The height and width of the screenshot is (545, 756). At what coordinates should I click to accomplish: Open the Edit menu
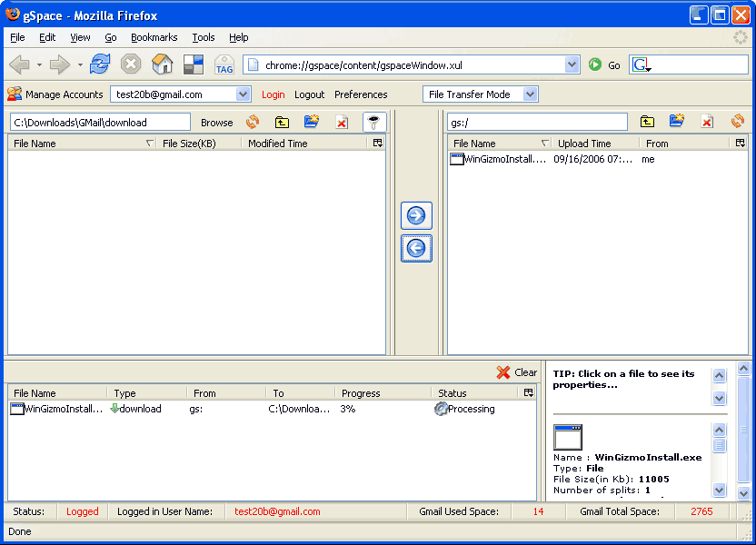point(47,37)
